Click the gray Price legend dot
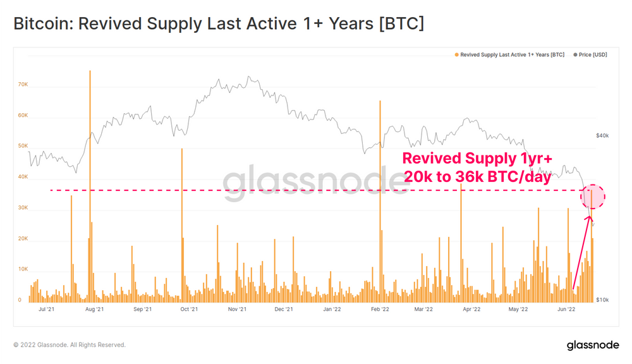632x364 pixels. click(575, 55)
